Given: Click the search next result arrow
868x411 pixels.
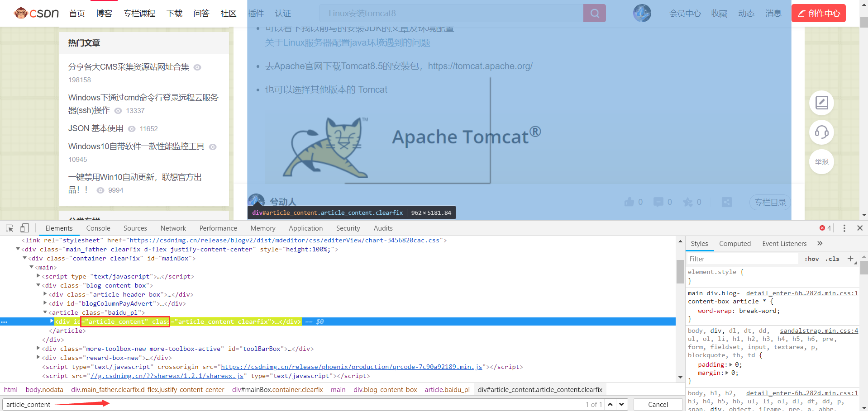Looking at the screenshot, I should [622, 404].
